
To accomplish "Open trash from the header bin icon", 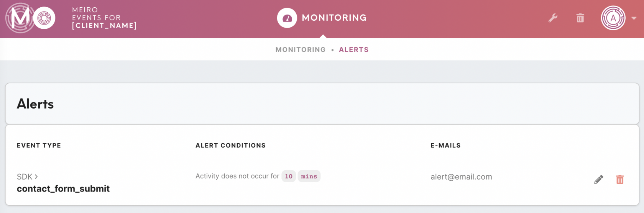I will [x=580, y=18].
